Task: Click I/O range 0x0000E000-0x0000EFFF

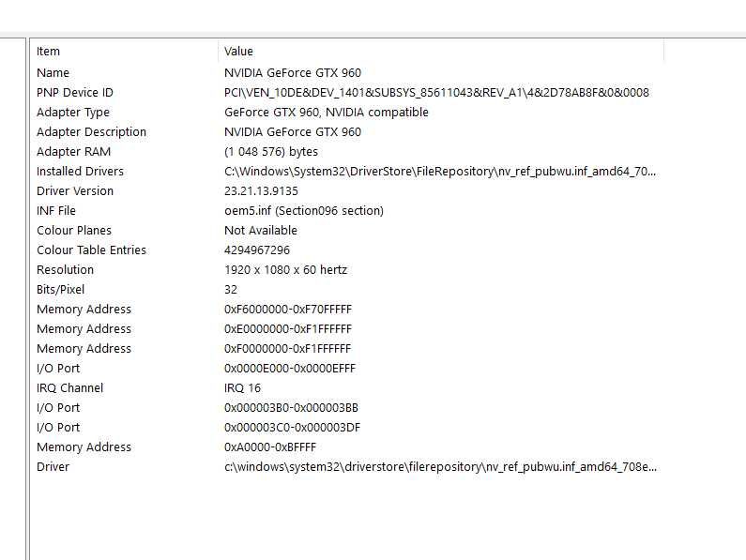Action: (290, 369)
